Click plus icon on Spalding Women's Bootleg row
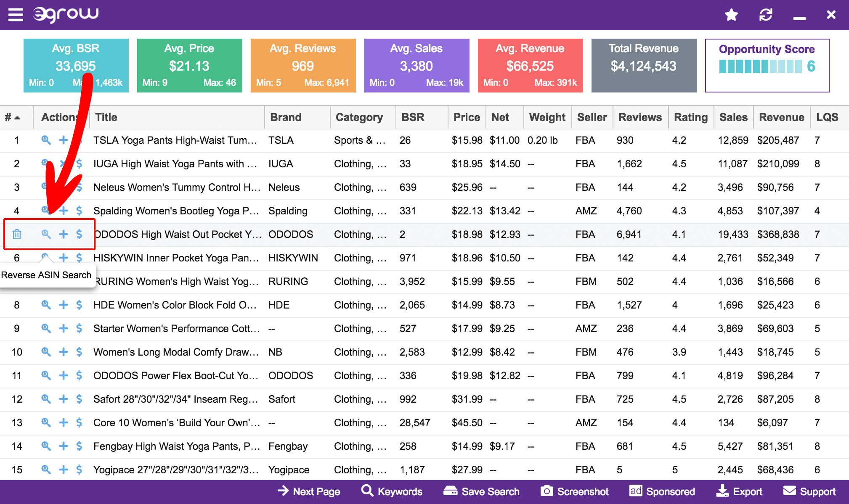This screenshot has width=849, height=504. [x=63, y=211]
